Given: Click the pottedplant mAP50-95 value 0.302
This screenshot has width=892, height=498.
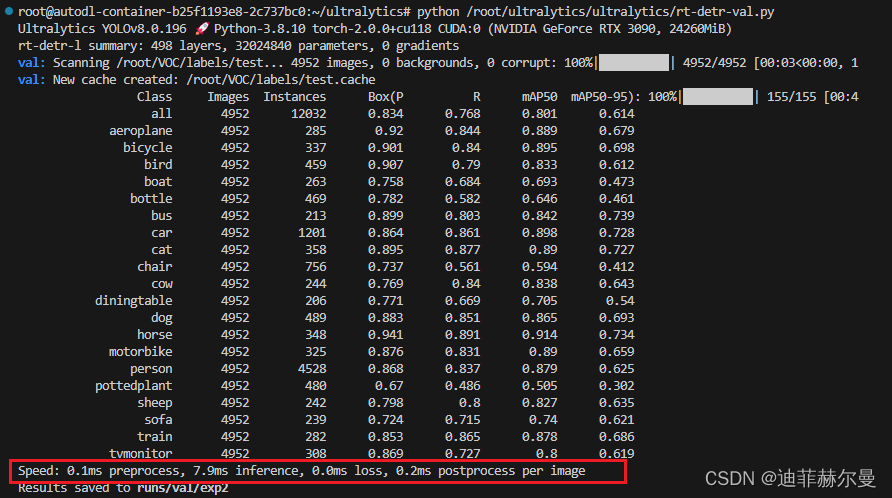Looking at the screenshot, I should click(x=616, y=386).
